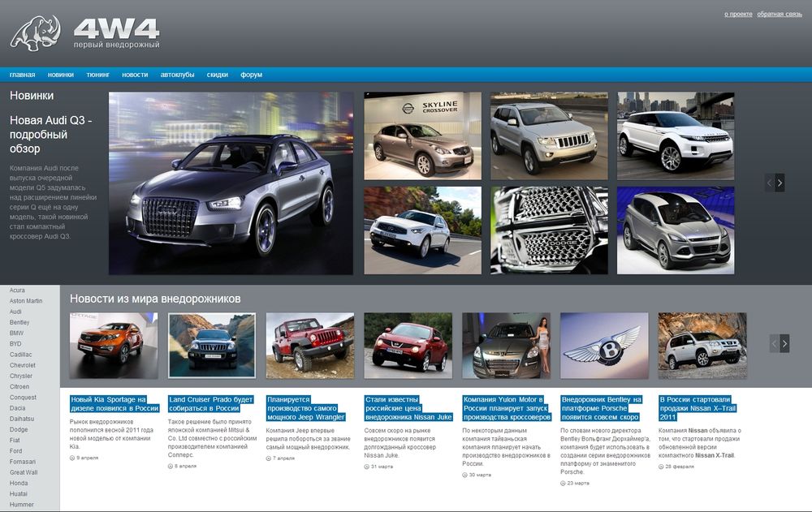Open the тюнинг menu item
The image size is (812, 512).
98,75
